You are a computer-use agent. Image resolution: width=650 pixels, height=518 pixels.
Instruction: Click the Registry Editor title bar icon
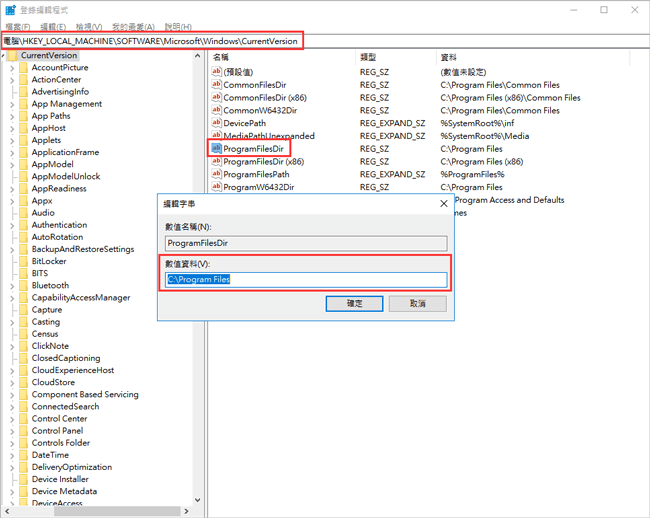[10, 10]
